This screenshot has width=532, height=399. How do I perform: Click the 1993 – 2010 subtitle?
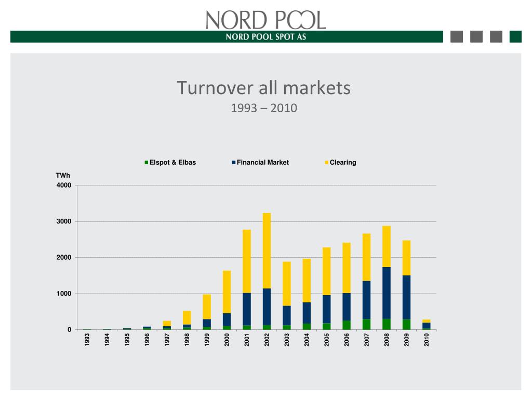click(x=264, y=108)
